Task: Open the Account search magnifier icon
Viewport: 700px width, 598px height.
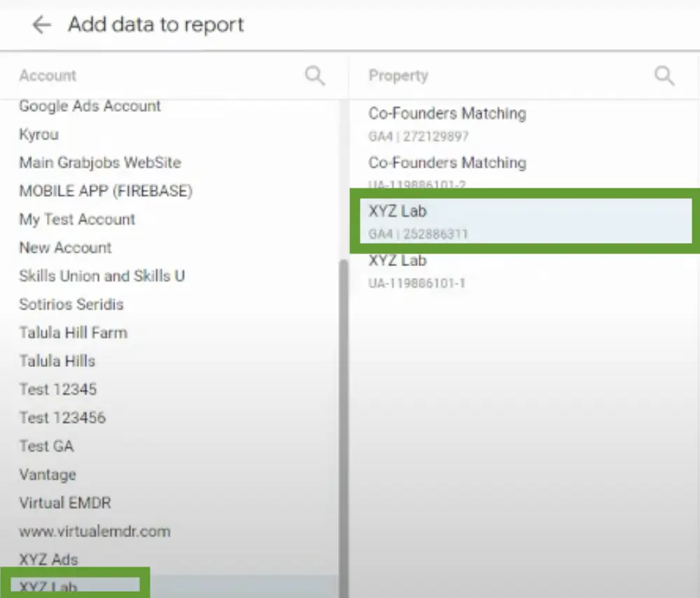Action: (315, 76)
